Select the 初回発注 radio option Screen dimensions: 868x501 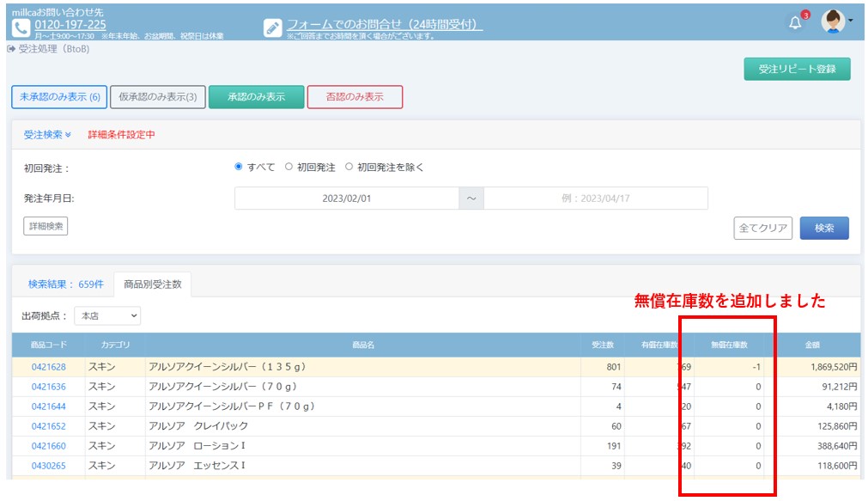[288, 168]
